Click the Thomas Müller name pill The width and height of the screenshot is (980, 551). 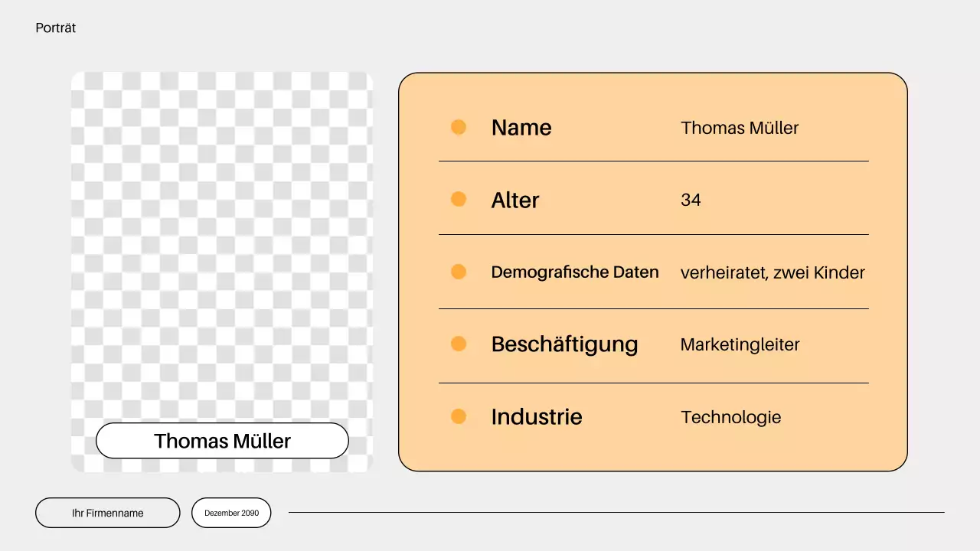pyautogui.click(x=222, y=441)
